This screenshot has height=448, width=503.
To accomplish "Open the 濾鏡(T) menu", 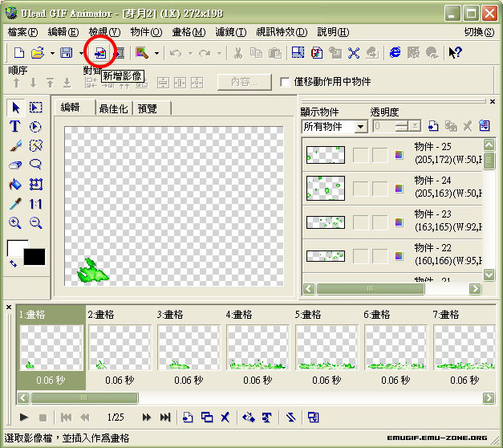I will (x=231, y=32).
